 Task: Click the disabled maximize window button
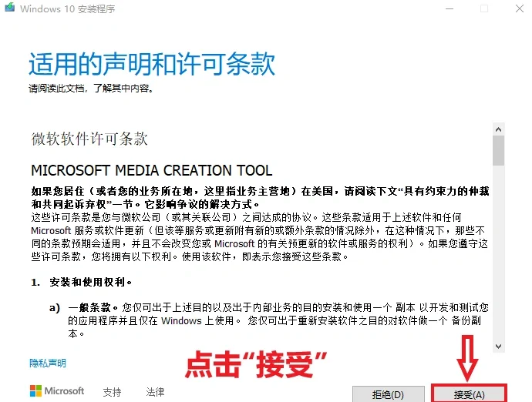pyautogui.click(x=483, y=9)
